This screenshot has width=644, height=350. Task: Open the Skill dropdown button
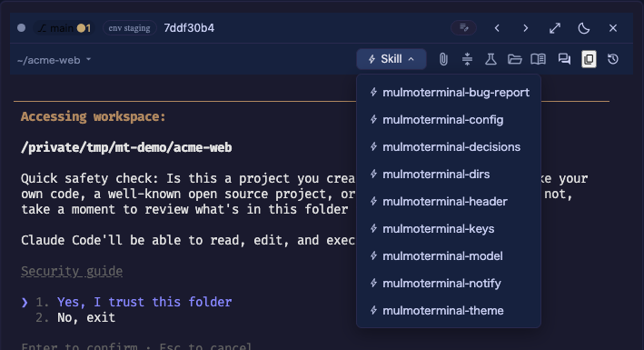click(x=391, y=59)
